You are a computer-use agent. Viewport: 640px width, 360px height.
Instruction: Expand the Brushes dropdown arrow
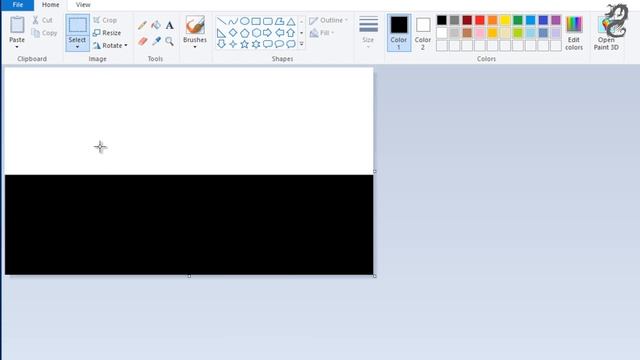[195, 47]
